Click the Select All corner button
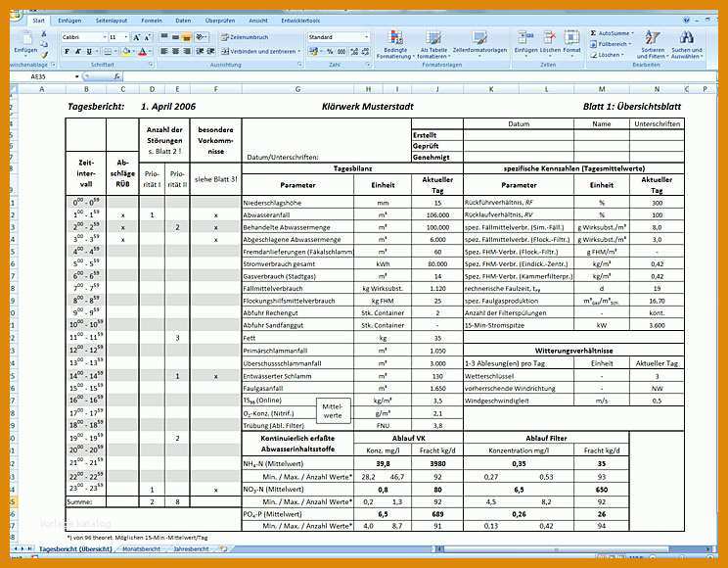This screenshot has height=568, width=728. (14, 89)
